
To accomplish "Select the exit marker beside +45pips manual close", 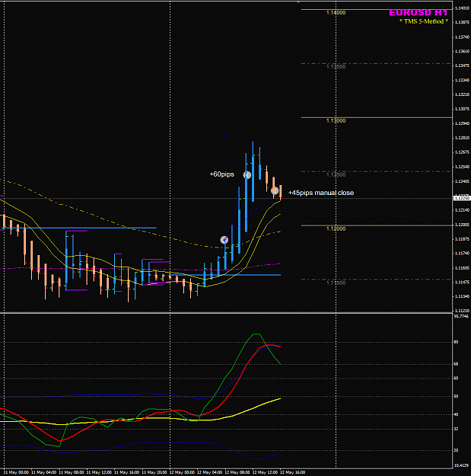I will tap(275, 190).
